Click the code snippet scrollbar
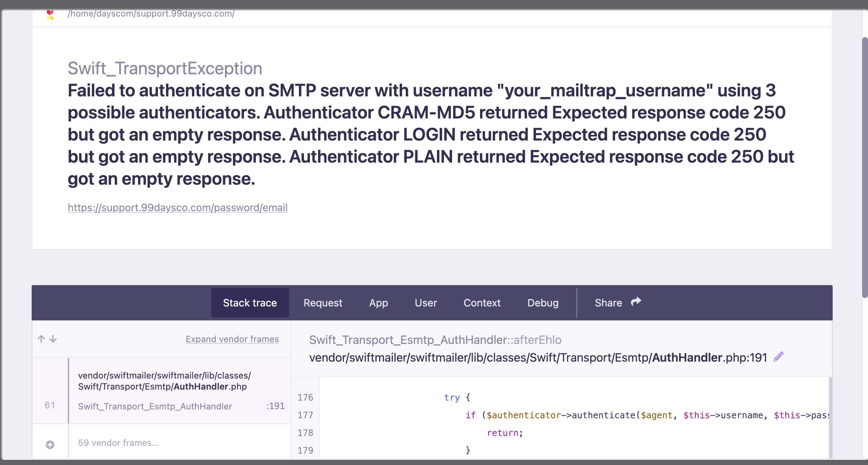868x465 pixels. pyautogui.click(x=830, y=418)
